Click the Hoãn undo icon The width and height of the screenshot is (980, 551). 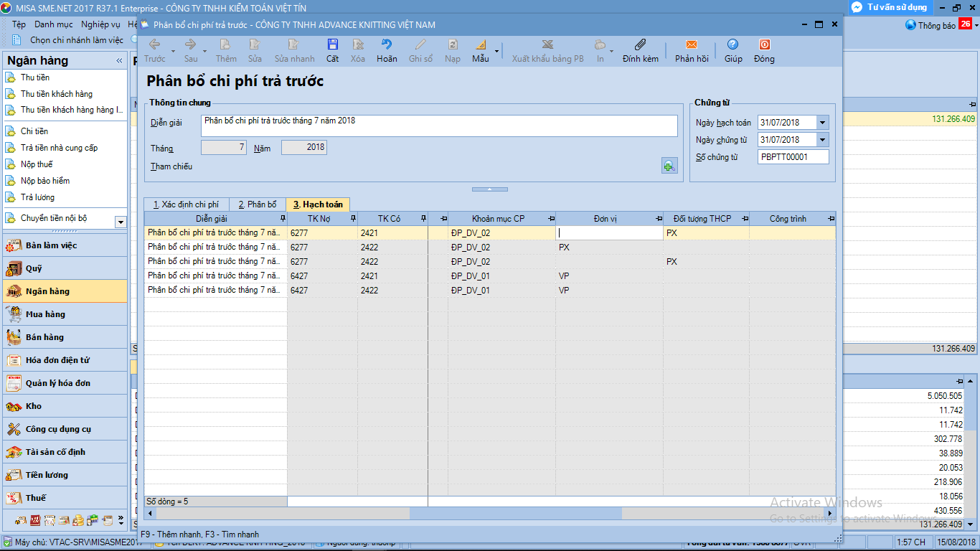click(x=387, y=44)
